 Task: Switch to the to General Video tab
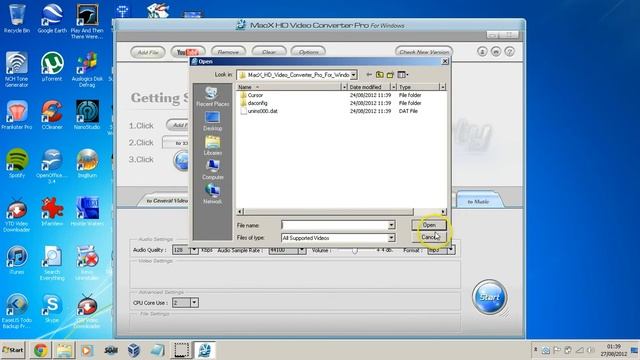click(x=167, y=200)
